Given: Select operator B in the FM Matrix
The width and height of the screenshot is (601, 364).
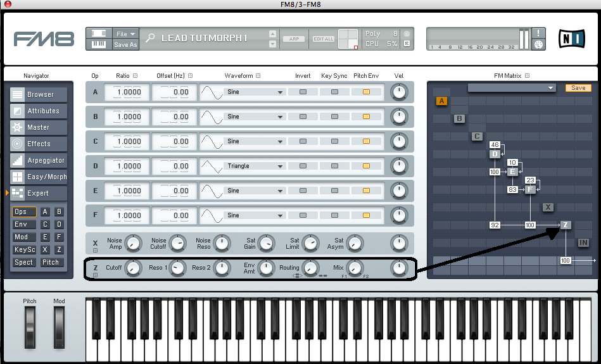Looking at the screenshot, I should (459, 118).
